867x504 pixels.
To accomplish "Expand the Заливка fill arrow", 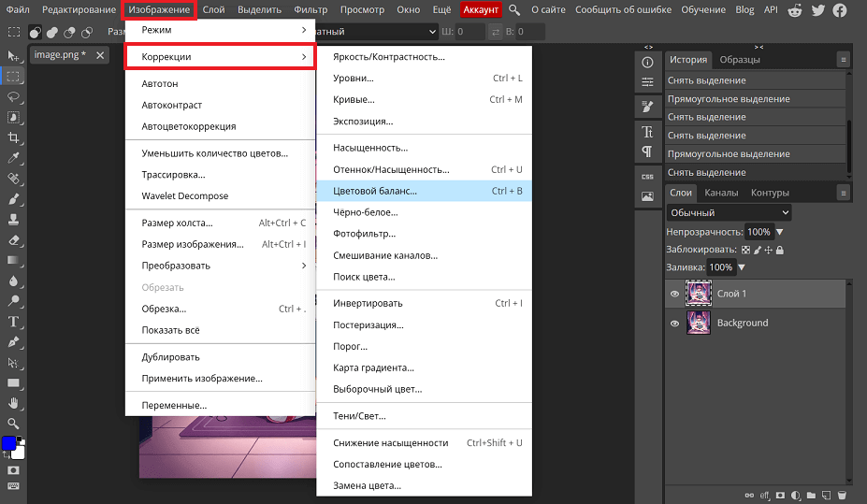I will 742,267.
